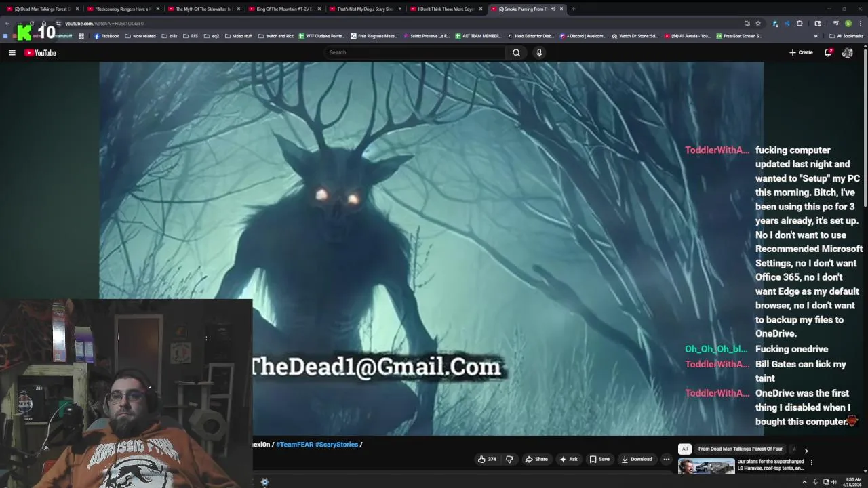Open a new browser tab
The height and width of the screenshot is (488, 868).
point(573,9)
